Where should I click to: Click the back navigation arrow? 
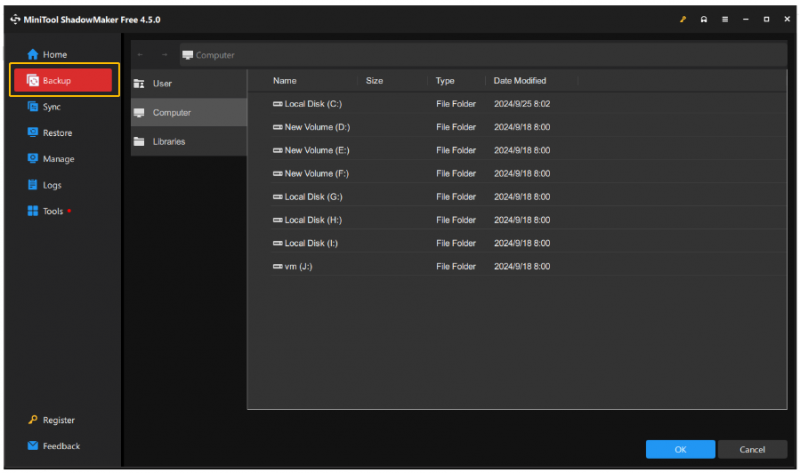tap(140, 55)
